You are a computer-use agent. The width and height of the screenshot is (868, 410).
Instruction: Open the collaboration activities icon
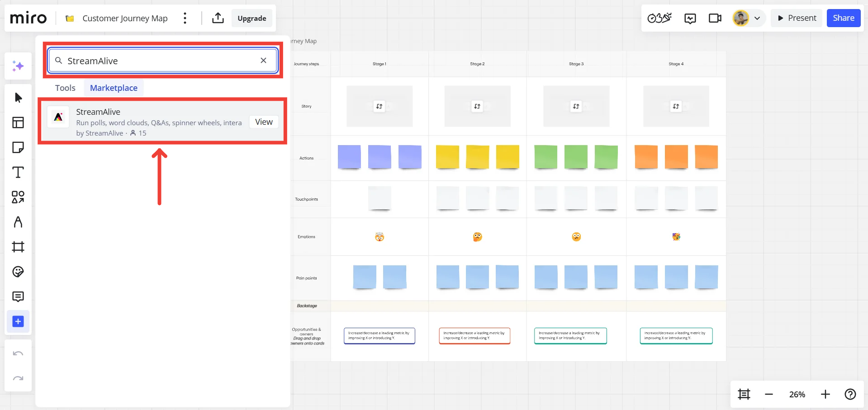(659, 18)
